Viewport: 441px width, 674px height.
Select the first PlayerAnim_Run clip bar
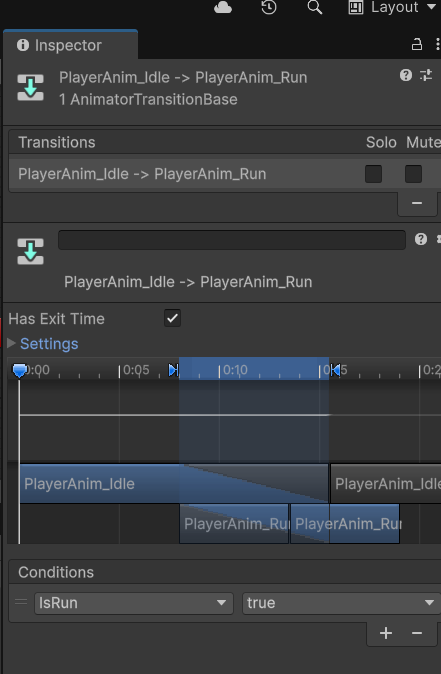pos(234,524)
